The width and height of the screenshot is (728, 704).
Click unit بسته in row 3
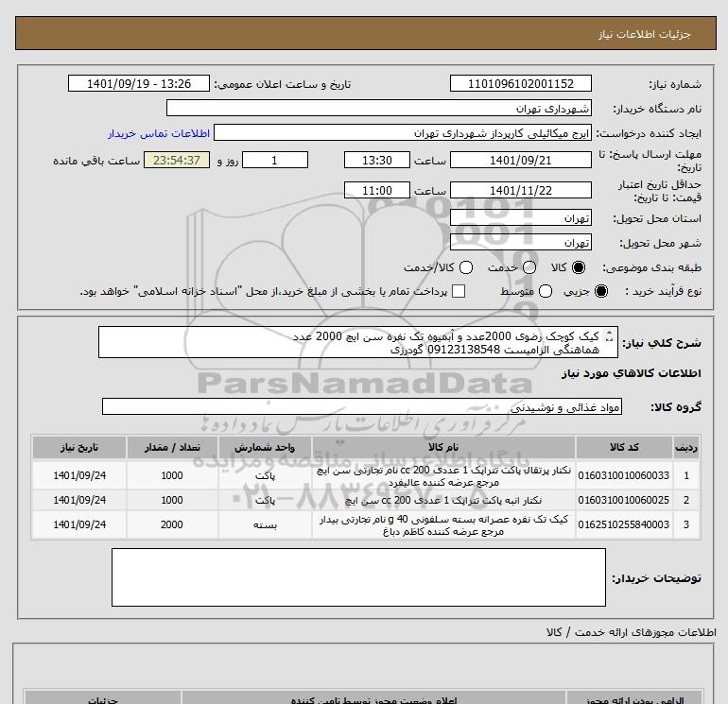point(265,524)
